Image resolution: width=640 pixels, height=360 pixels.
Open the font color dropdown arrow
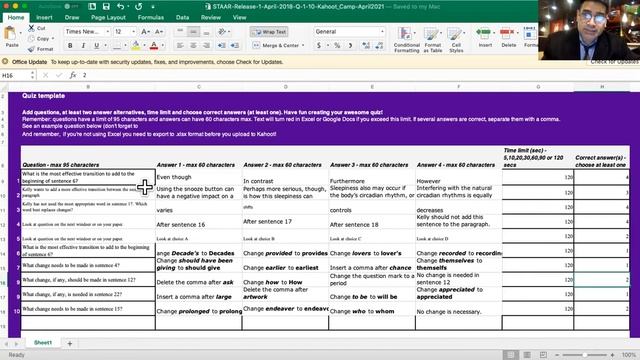pyautogui.click(x=162, y=45)
